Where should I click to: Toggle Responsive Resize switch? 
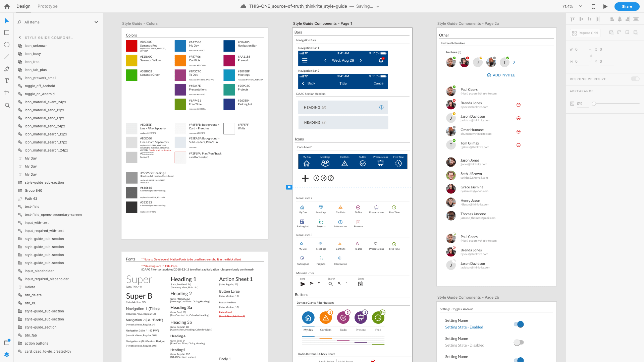coord(635,79)
